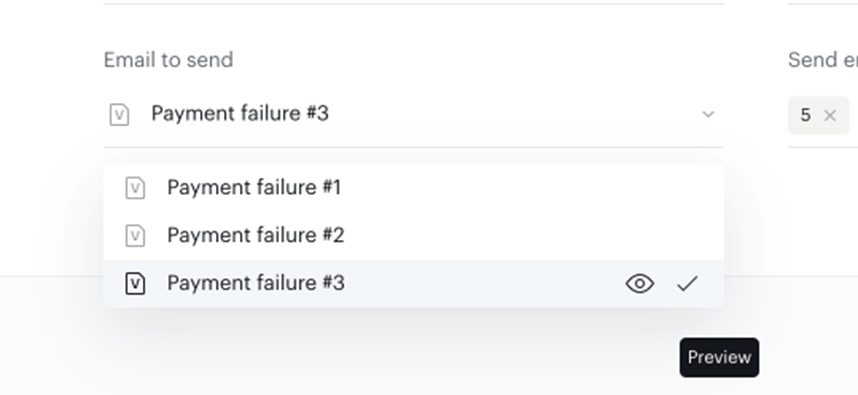The image size is (858, 395).
Task: Click the black Preview tooltip
Action: pos(719,357)
